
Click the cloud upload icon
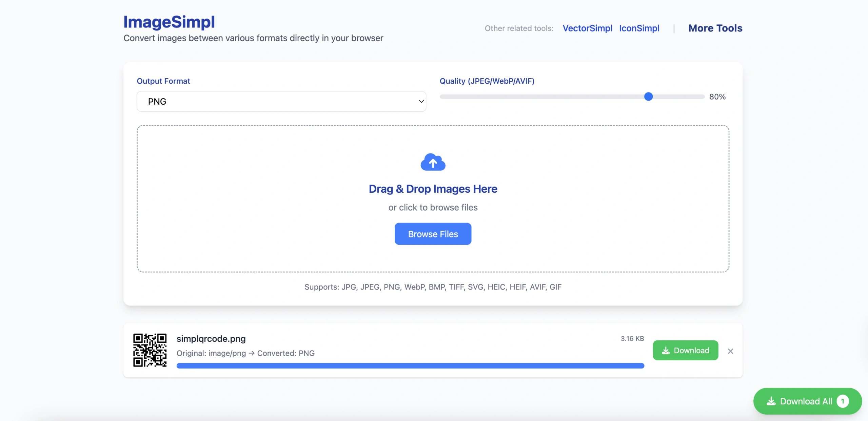433,162
